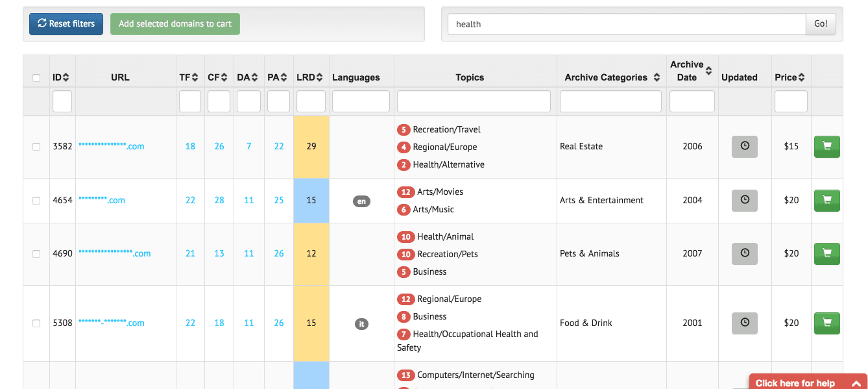This screenshot has height=389, width=868.
Task: Sort by the TF column header
Action: 189,77
